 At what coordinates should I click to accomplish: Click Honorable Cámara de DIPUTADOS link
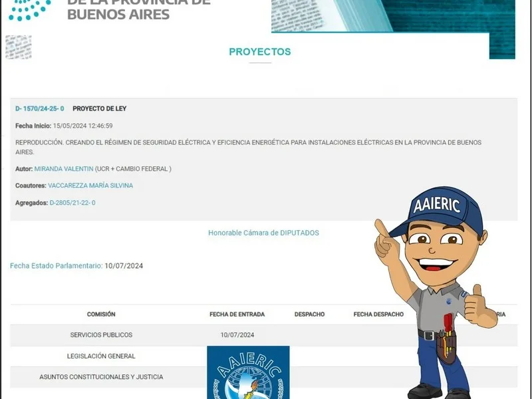[x=263, y=233]
